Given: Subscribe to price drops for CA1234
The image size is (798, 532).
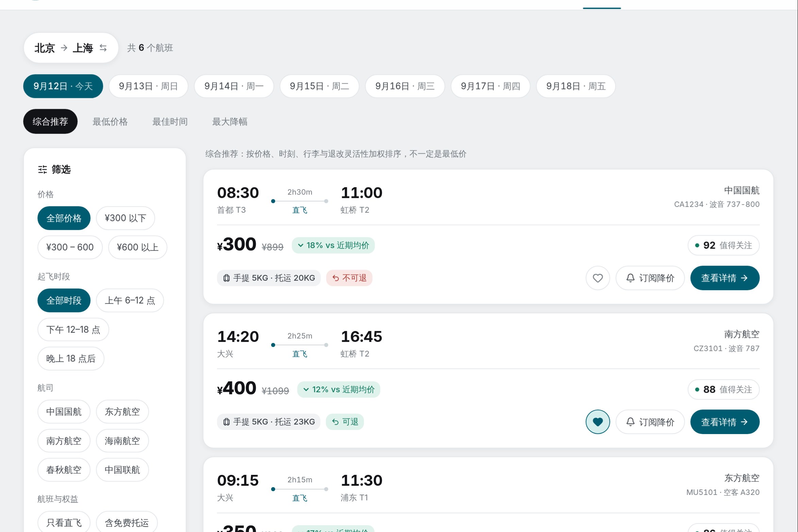Looking at the screenshot, I should pos(650,278).
